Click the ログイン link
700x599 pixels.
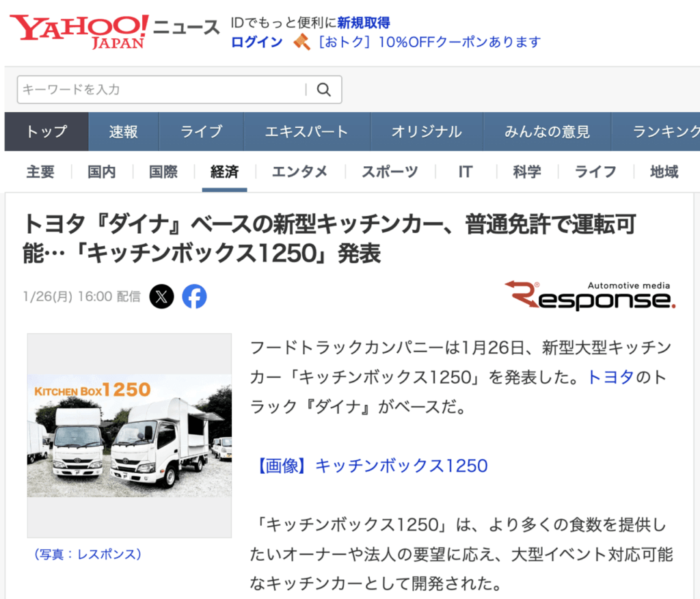tap(256, 42)
